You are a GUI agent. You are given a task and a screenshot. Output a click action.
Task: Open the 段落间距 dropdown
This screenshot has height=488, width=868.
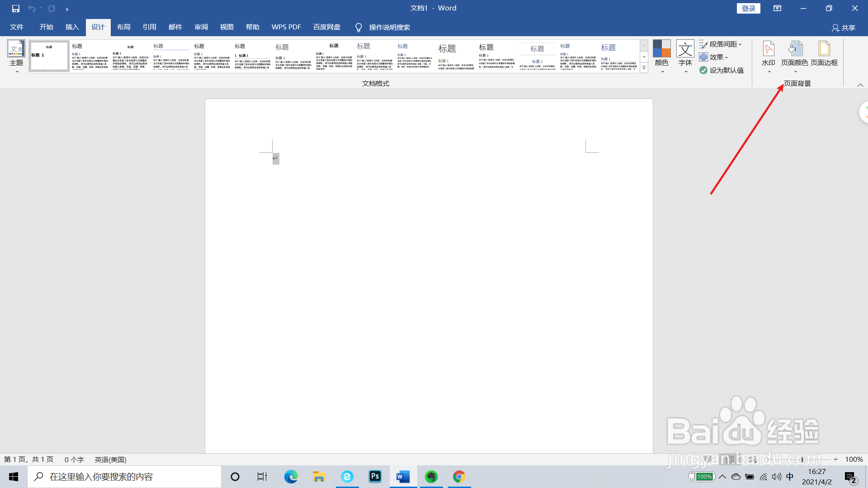pyautogui.click(x=721, y=44)
